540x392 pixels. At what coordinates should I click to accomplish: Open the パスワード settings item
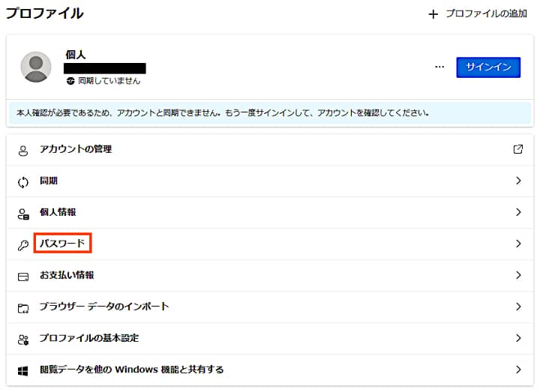click(x=62, y=244)
